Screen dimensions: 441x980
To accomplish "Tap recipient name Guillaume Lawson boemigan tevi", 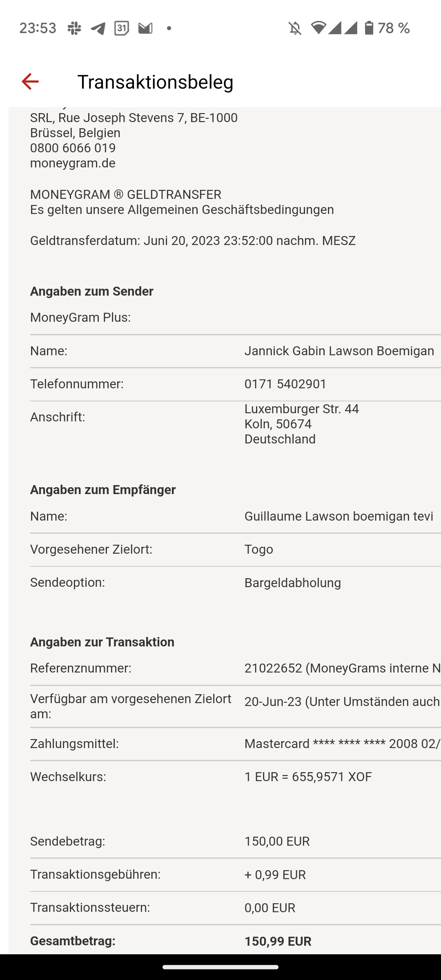I will coord(339,516).
